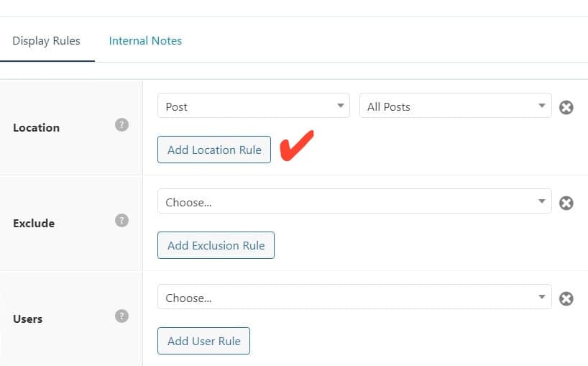Click the Exclude row label

(34, 223)
